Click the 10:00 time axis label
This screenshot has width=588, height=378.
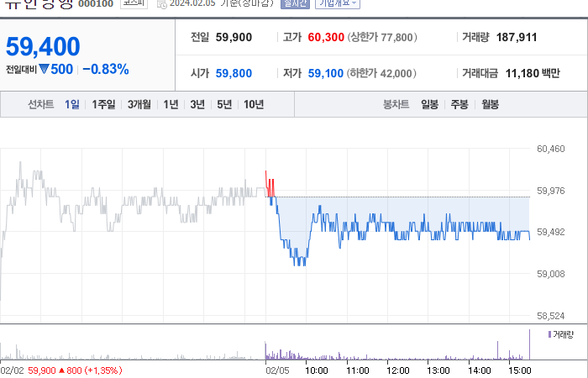point(317,370)
